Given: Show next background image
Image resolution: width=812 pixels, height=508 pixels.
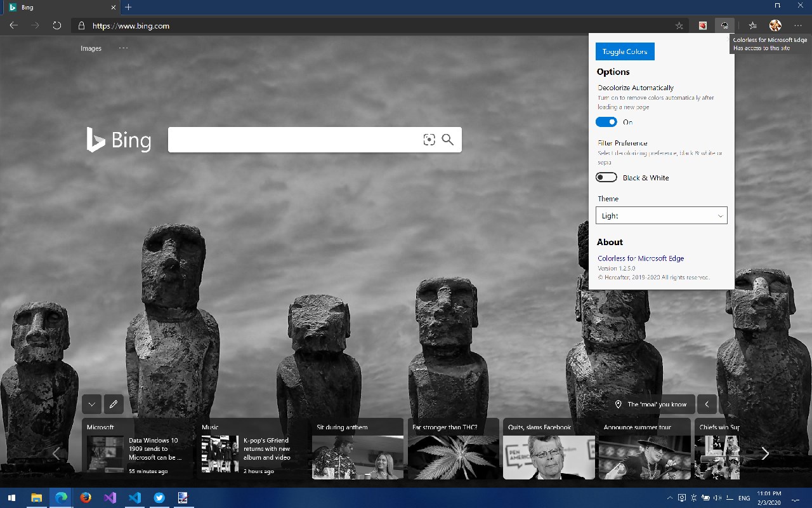Looking at the screenshot, I should (x=729, y=404).
